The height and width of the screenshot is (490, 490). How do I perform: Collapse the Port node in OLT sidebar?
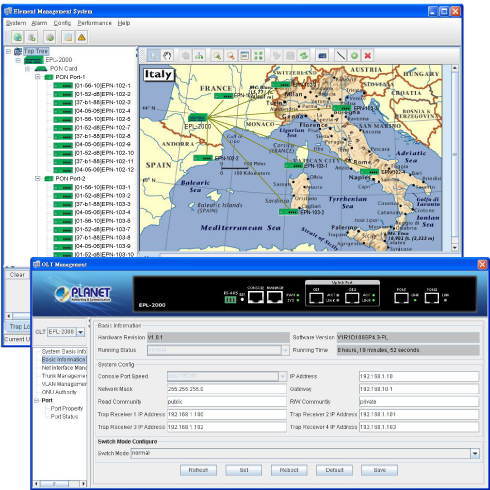(x=37, y=400)
